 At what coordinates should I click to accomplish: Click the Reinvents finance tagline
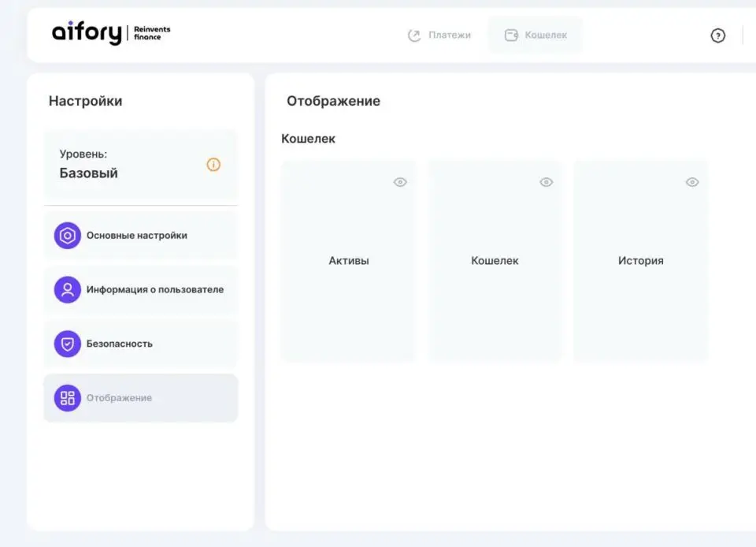(x=152, y=33)
